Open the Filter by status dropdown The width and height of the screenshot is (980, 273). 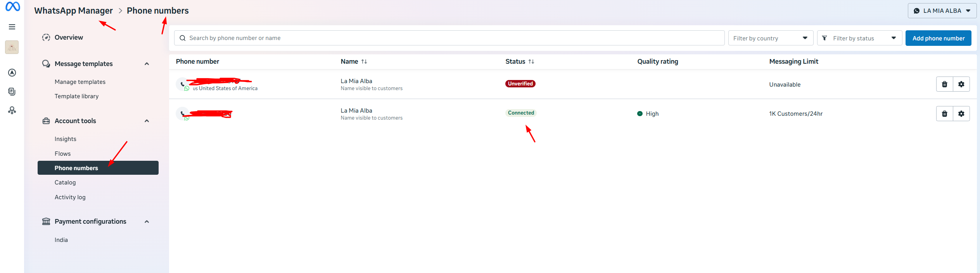[x=859, y=38]
